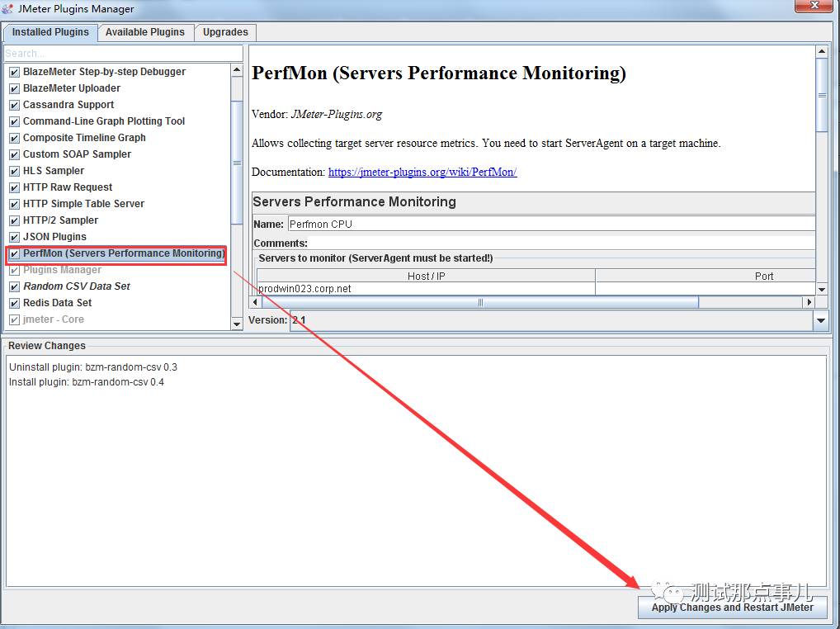The width and height of the screenshot is (840, 629).
Task: Uncheck Random CSV Data Set checkbox
Action: coord(15,287)
